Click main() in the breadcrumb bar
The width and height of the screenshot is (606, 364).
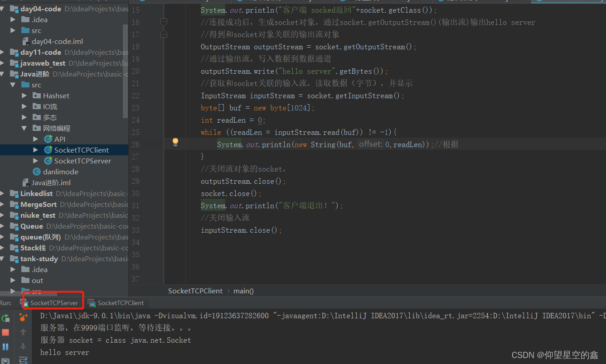coord(243,291)
